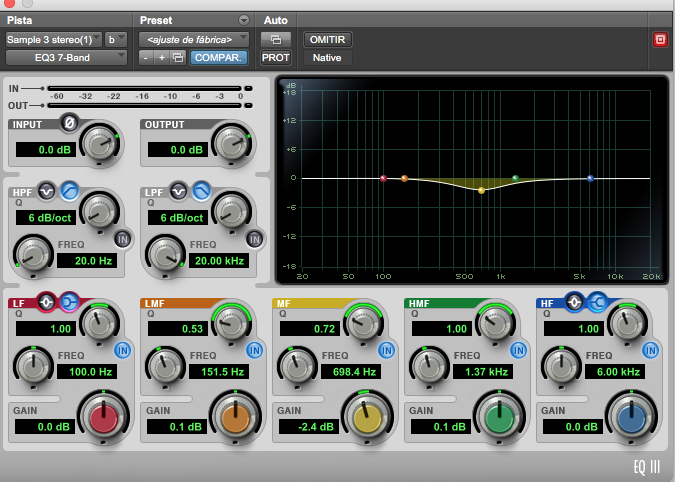Enable the HPF band IN button
The height and width of the screenshot is (482, 675).
122,238
